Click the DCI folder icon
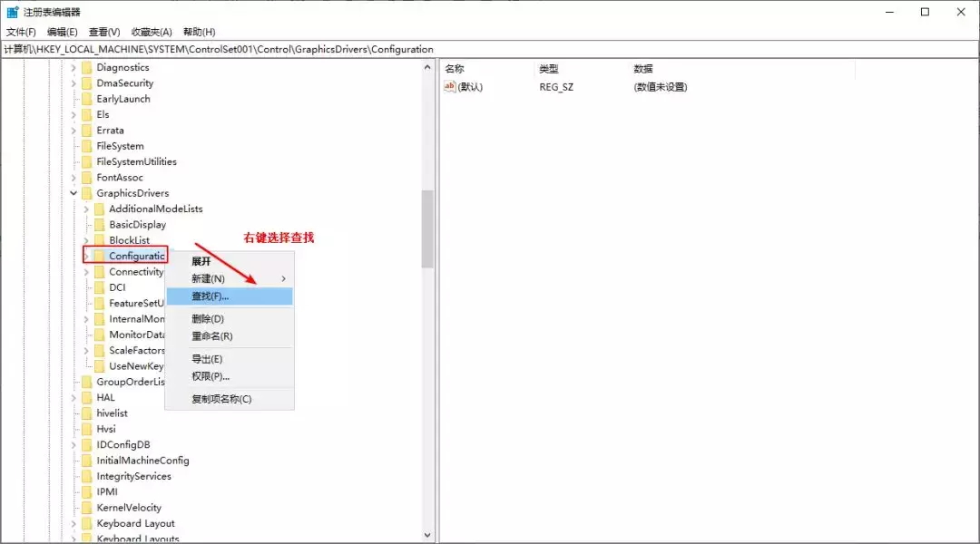This screenshot has height=544, width=980. point(100,287)
